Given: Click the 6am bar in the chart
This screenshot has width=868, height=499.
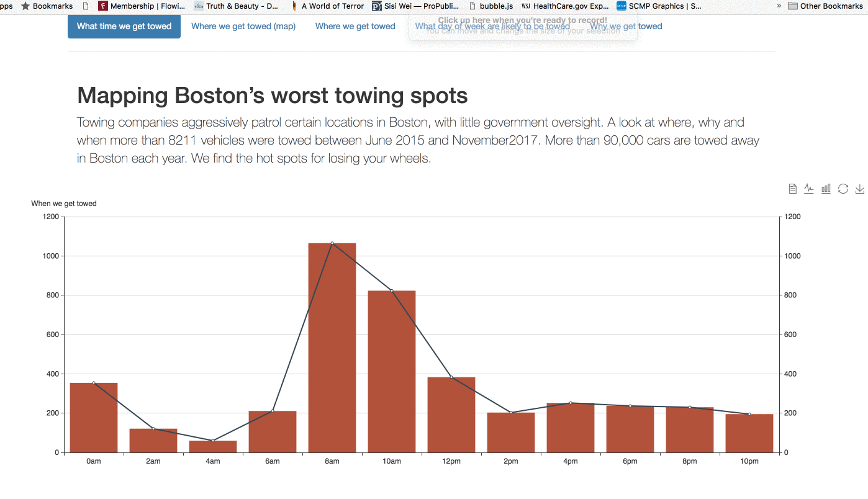Looking at the screenshot, I should tap(273, 432).
